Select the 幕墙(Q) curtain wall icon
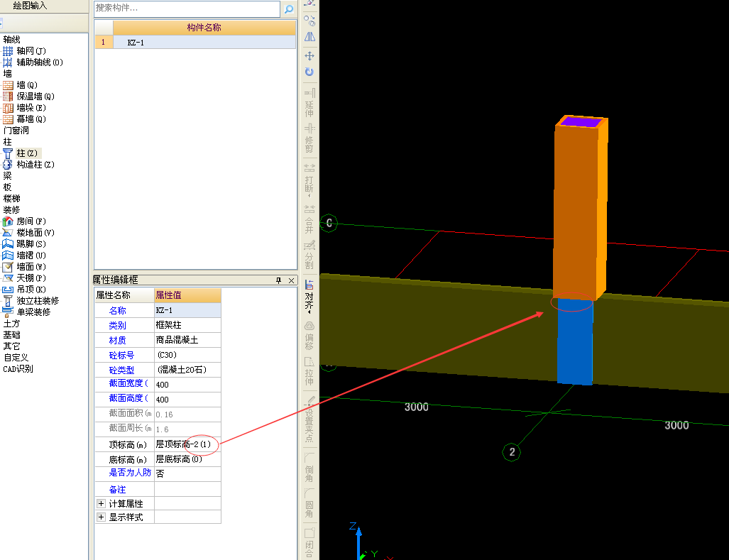 click(8, 119)
